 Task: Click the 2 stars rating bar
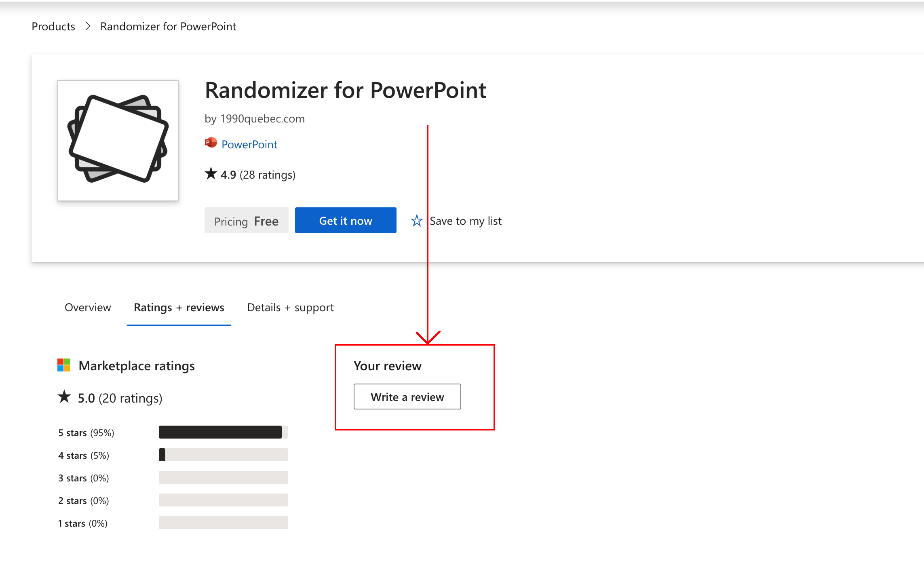point(224,500)
